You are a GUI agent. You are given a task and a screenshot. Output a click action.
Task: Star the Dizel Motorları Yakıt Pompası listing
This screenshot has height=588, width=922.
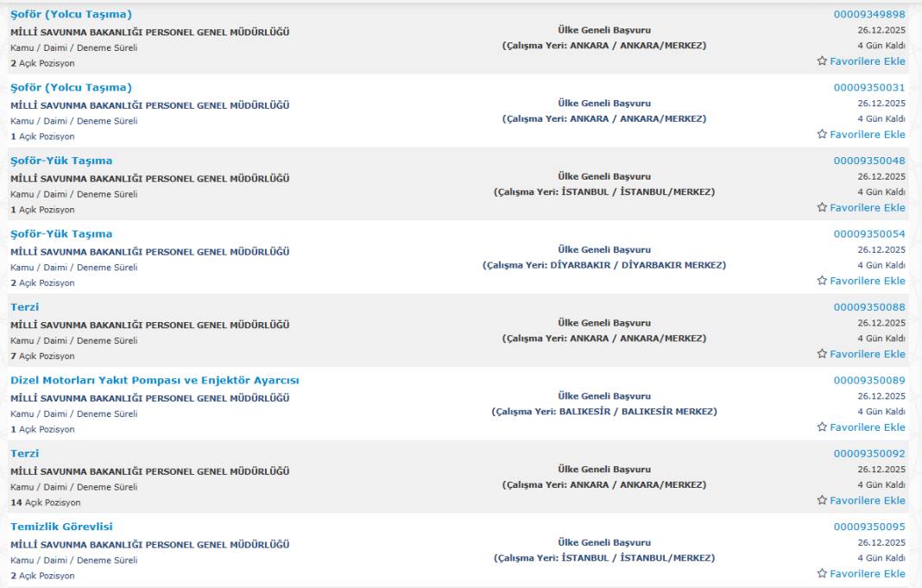[822, 427]
